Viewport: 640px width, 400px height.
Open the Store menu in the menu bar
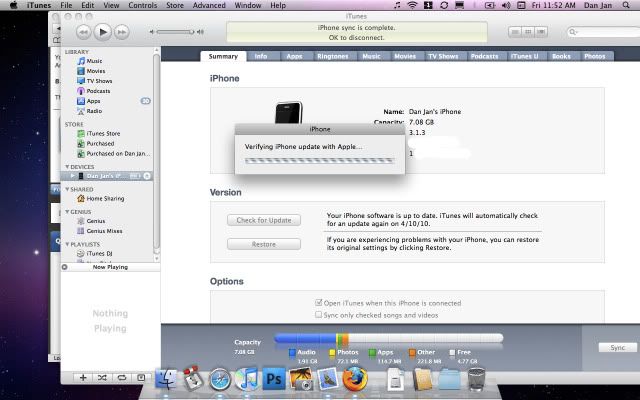click(175, 5)
